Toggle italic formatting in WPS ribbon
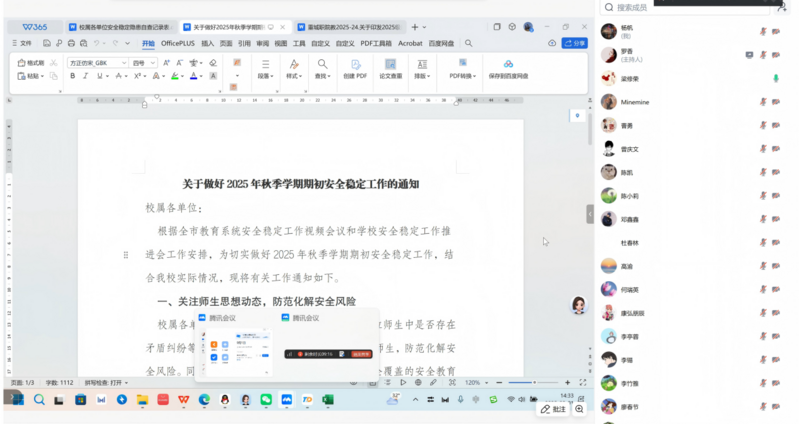The image size is (799, 424). pyautogui.click(x=85, y=76)
